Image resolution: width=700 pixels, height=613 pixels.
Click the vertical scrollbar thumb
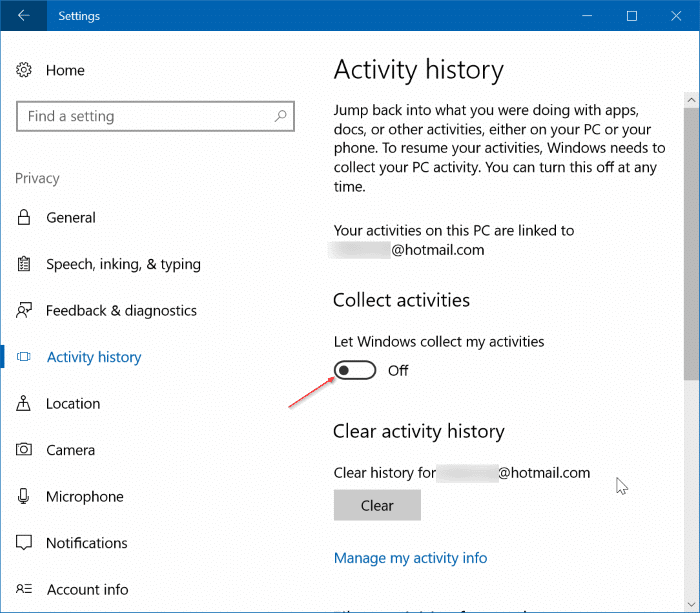click(692, 244)
